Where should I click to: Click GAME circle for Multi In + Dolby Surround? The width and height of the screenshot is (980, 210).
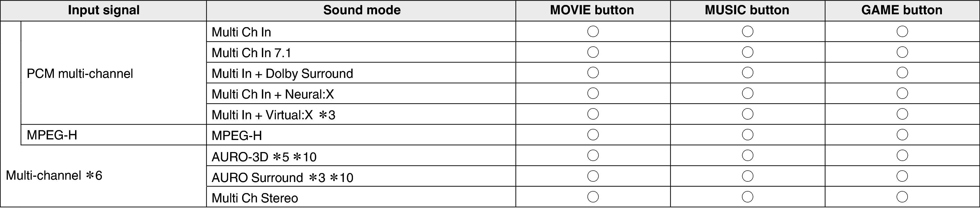[902, 72]
